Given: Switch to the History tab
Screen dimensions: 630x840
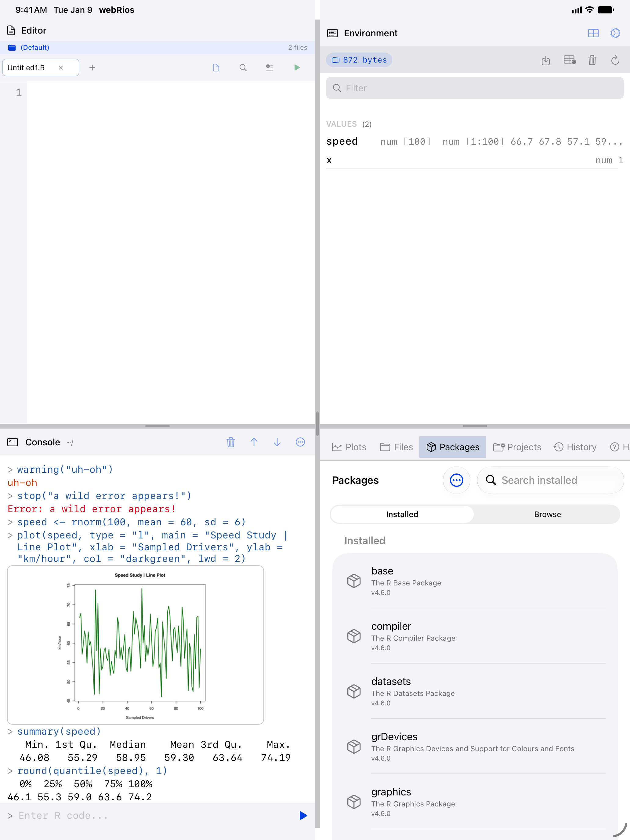Looking at the screenshot, I should pos(575,447).
